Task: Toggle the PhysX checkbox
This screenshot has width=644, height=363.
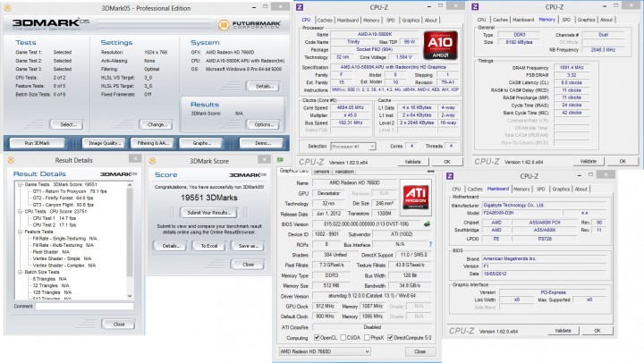Action: click(x=367, y=338)
